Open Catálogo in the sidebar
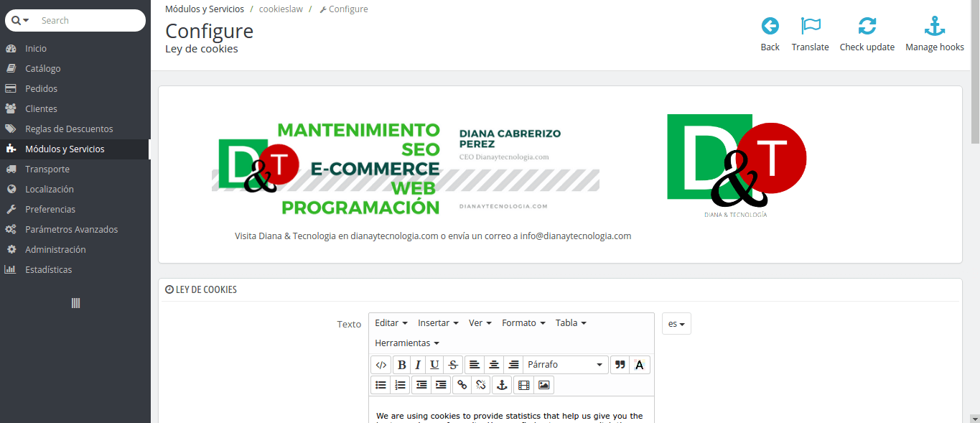The image size is (980, 423). (x=75, y=69)
